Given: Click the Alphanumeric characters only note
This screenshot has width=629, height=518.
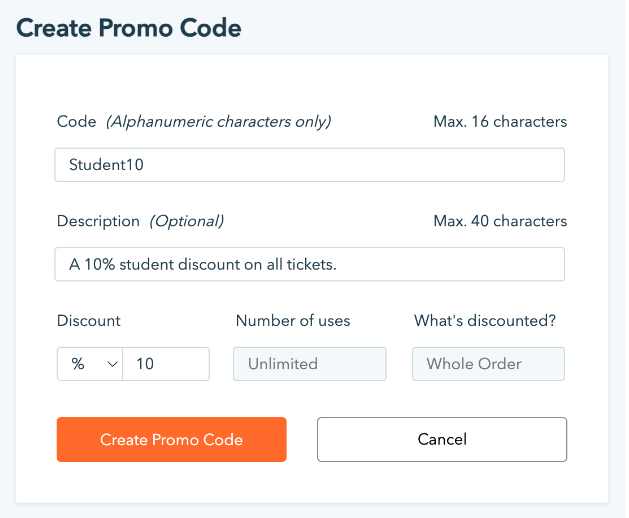Looking at the screenshot, I should (219, 122).
